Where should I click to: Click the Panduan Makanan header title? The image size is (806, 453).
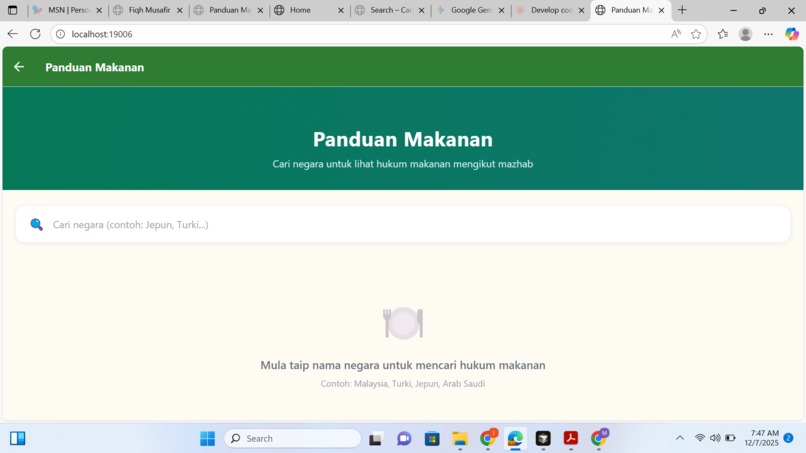[95, 67]
